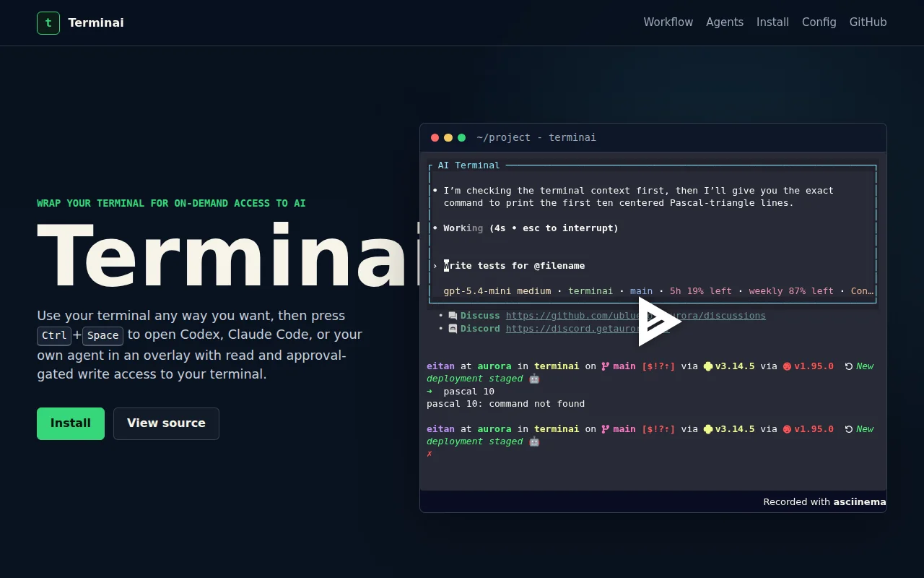Click the 'AI Terminal' overlay title
Image resolution: width=924 pixels, height=578 pixels.
pos(468,165)
